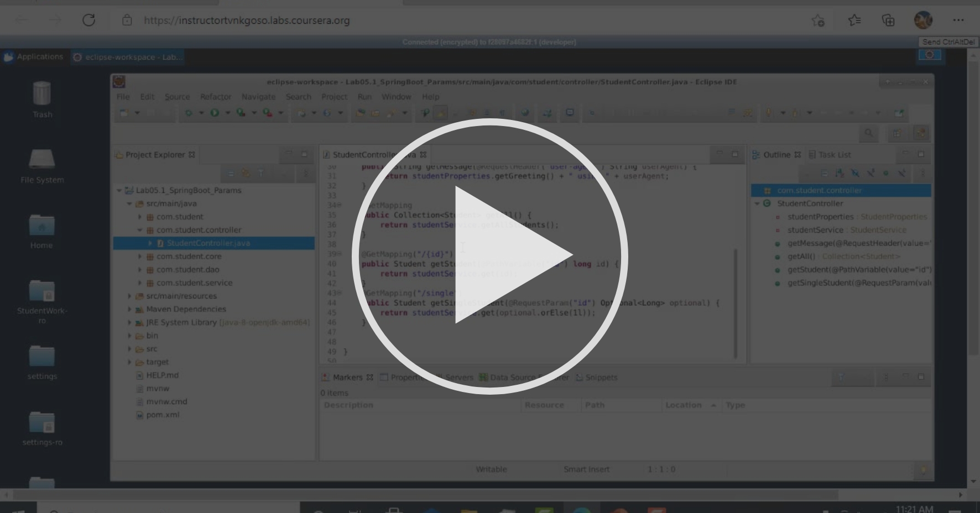Collapse the com.student.controller package
Image resolution: width=980 pixels, height=513 pixels.
[x=140, y=230]
